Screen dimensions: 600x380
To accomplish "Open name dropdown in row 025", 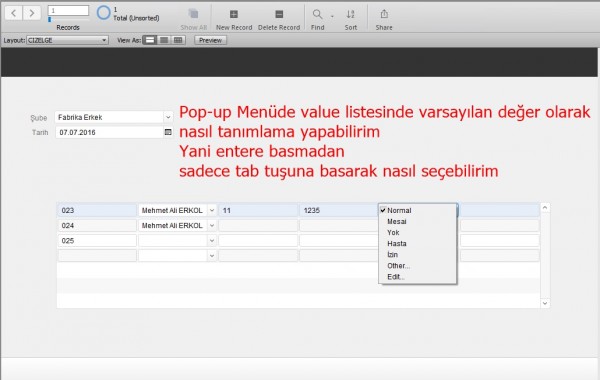I will [x=212, y=241].
